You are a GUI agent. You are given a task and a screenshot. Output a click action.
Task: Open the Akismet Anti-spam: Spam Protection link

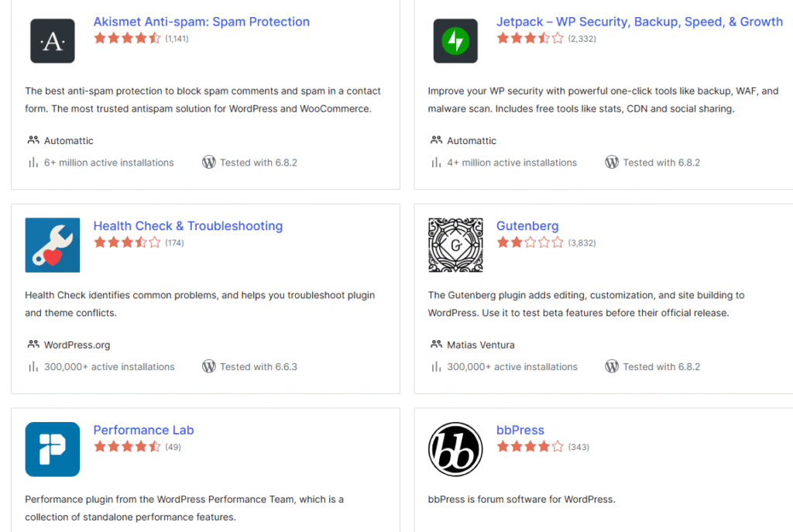tap(201, 21)
